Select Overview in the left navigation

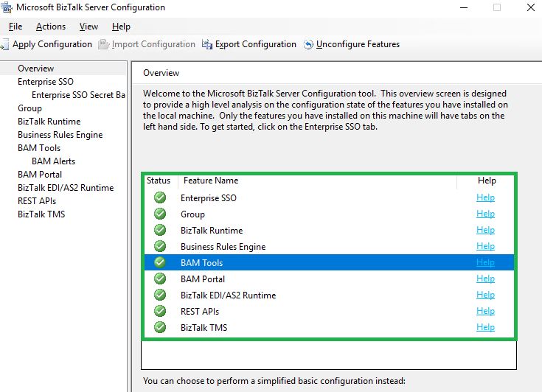point(36,69)
